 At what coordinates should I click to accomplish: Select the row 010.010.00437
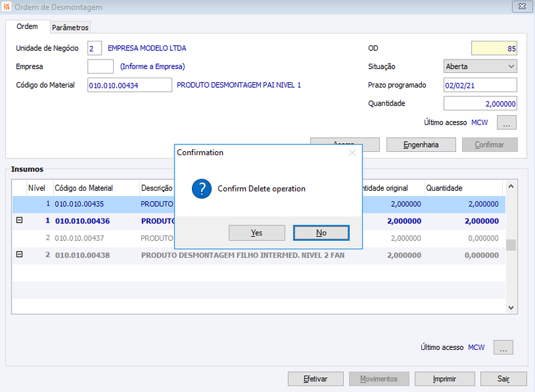point(259,238)
